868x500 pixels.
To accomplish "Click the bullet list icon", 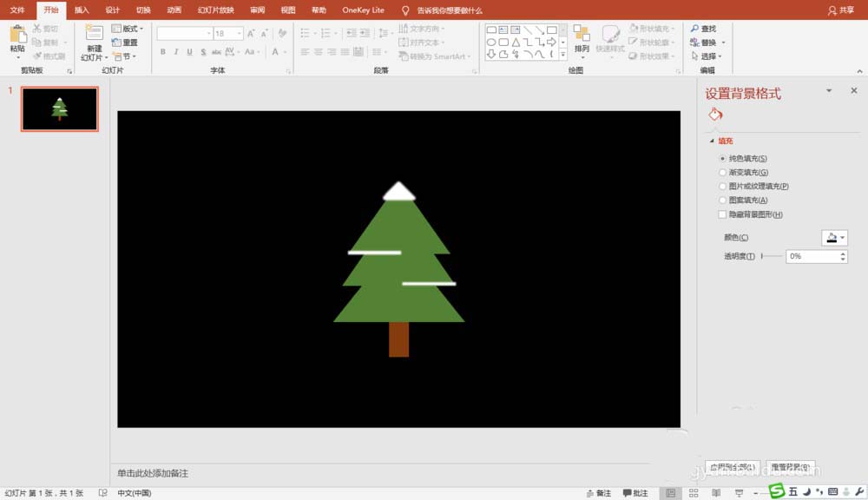I will pyautogui.click(x=305, y=33).
